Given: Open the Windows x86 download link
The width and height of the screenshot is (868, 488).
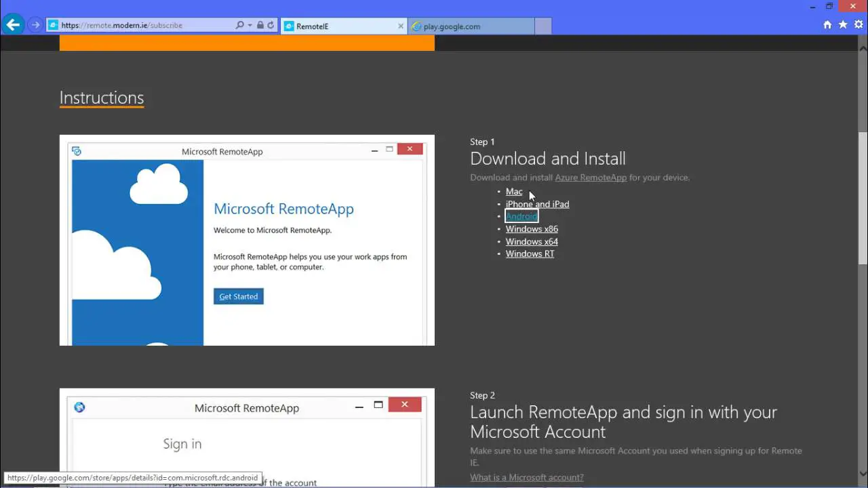Looking at the screenshot, I should coord(532,228).
